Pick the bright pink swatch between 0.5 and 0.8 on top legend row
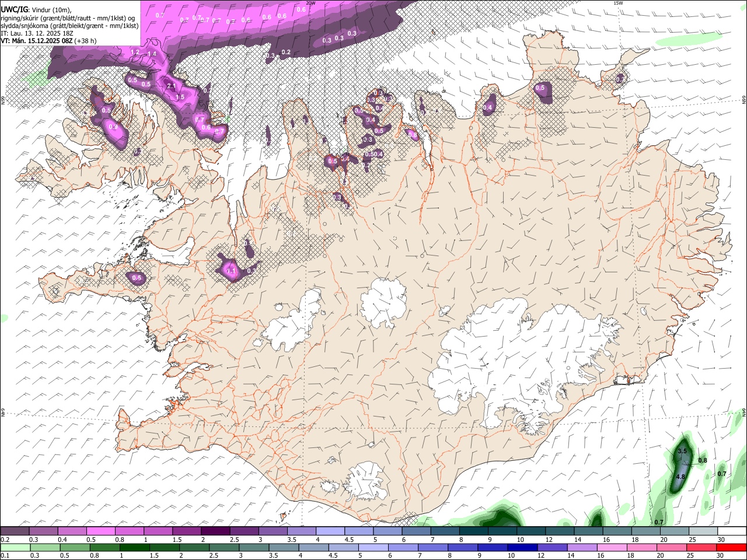747x560 pixels. pyautogui.click(x=100, y=531)
